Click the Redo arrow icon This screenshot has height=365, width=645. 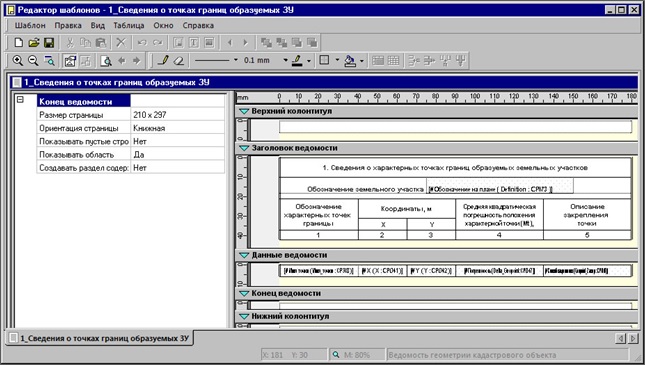pos(158,42)
